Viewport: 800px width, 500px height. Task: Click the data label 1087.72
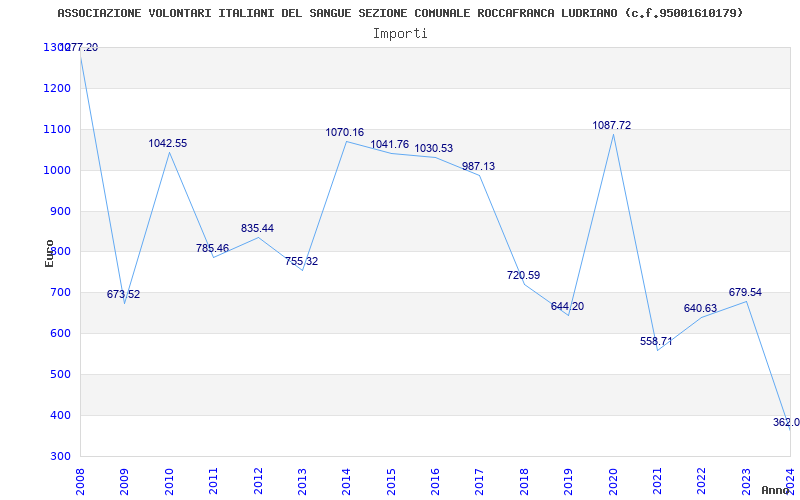[x=611, y=125]
